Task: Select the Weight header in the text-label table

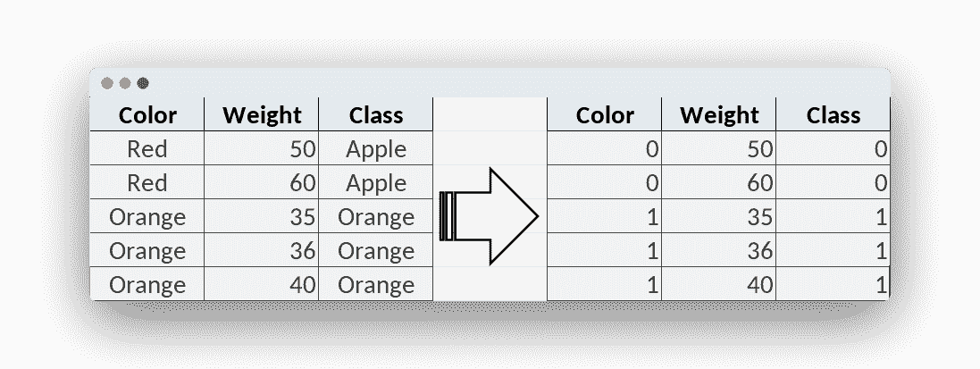Action: [262, 115]
